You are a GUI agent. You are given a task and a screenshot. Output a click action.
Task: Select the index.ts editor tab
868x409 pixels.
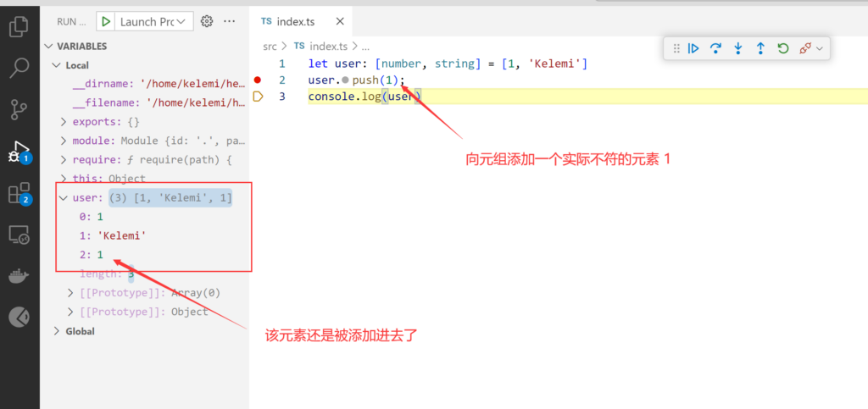coord(300,21)
